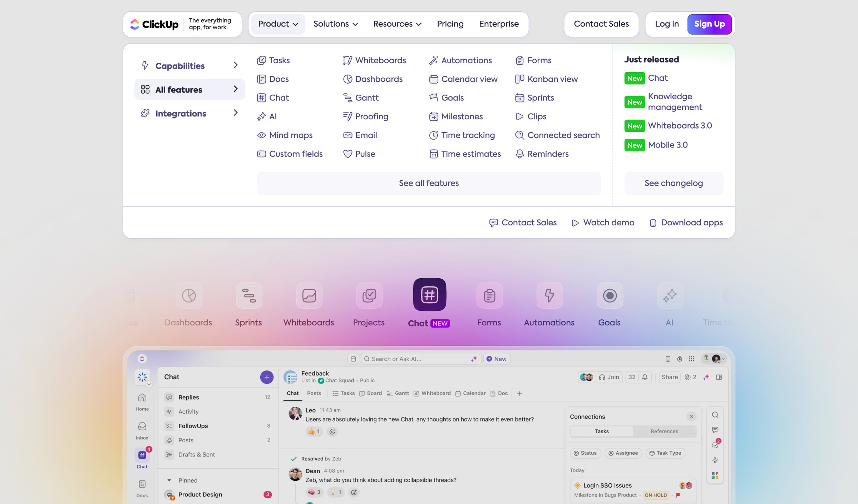Click the Join huddle button
Screen dimensions: 858x504
point(609,377)
